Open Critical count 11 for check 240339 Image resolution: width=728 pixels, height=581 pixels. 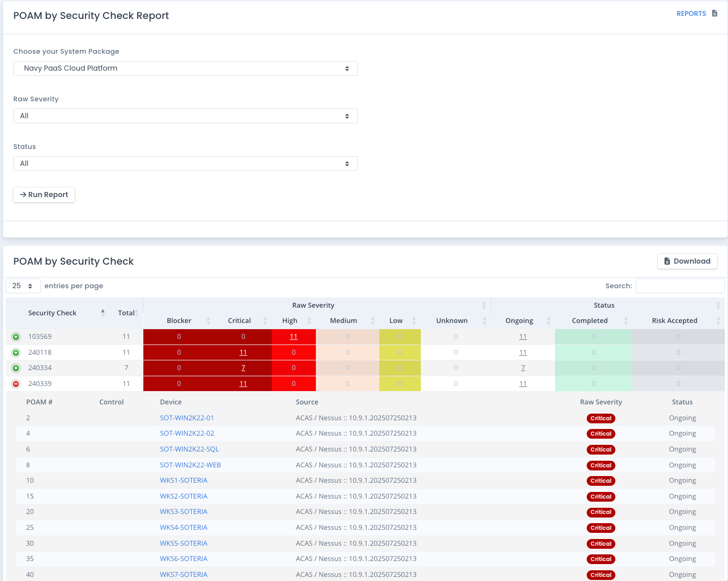pyautogui.click(x=243, y=384)
